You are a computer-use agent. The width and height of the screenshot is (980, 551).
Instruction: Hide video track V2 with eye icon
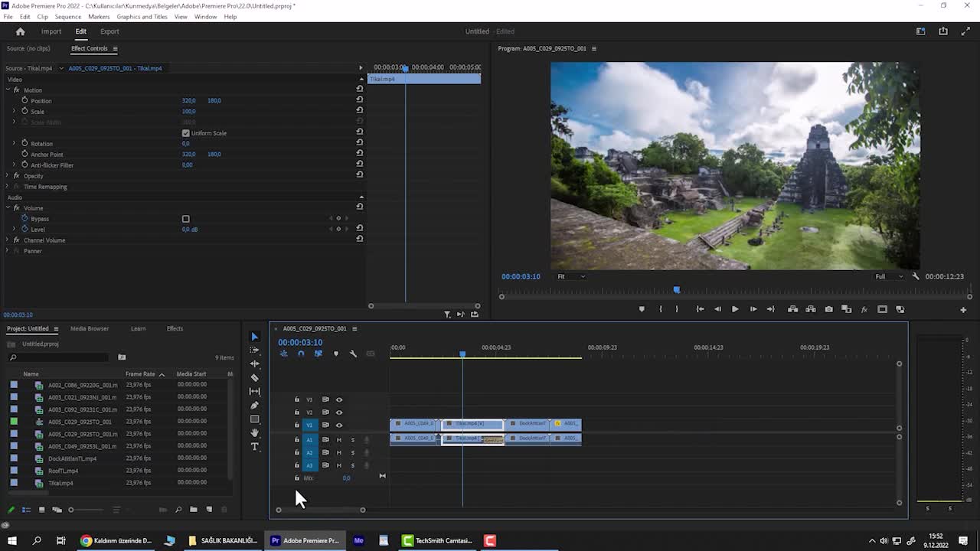point(339,412)
